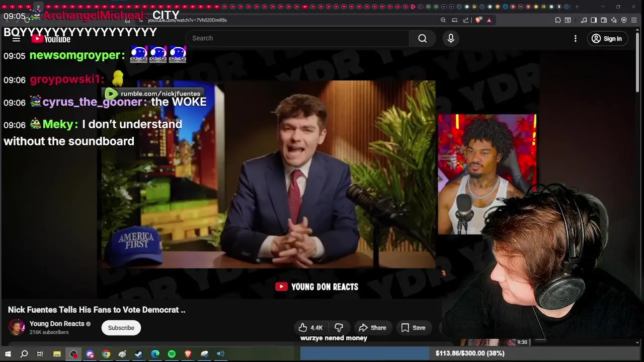Save the video to a playlist

coord(413,328)
